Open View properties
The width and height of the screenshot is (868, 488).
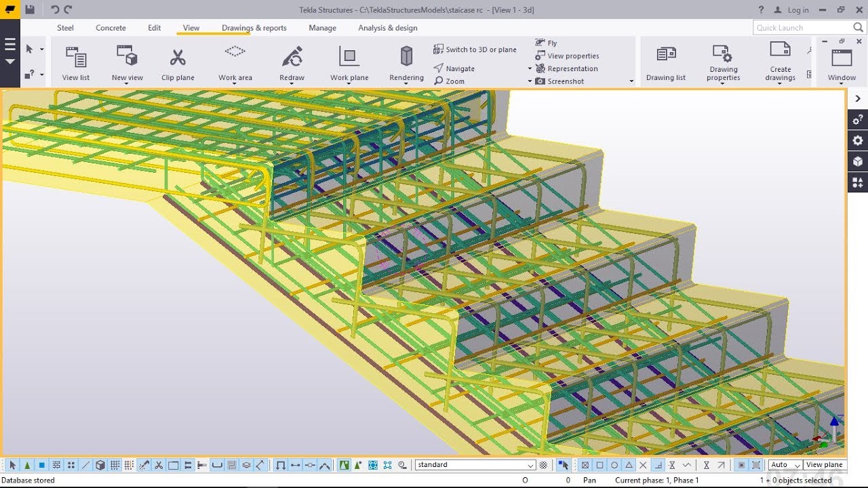567,56
